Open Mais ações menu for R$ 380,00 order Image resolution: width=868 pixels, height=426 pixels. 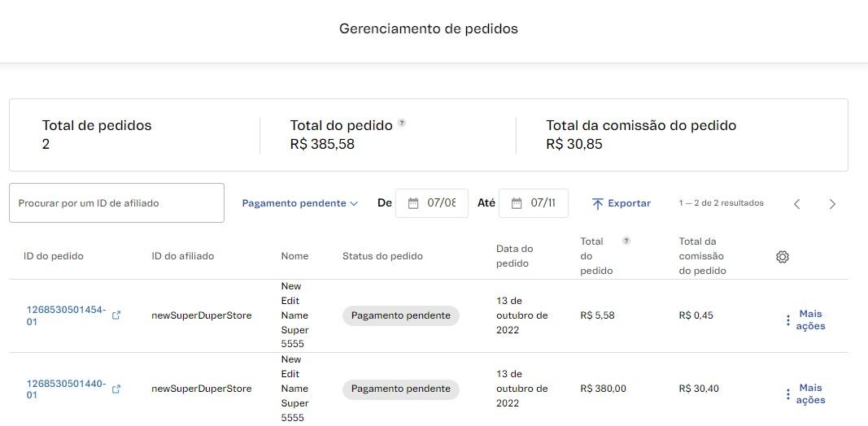805,394
